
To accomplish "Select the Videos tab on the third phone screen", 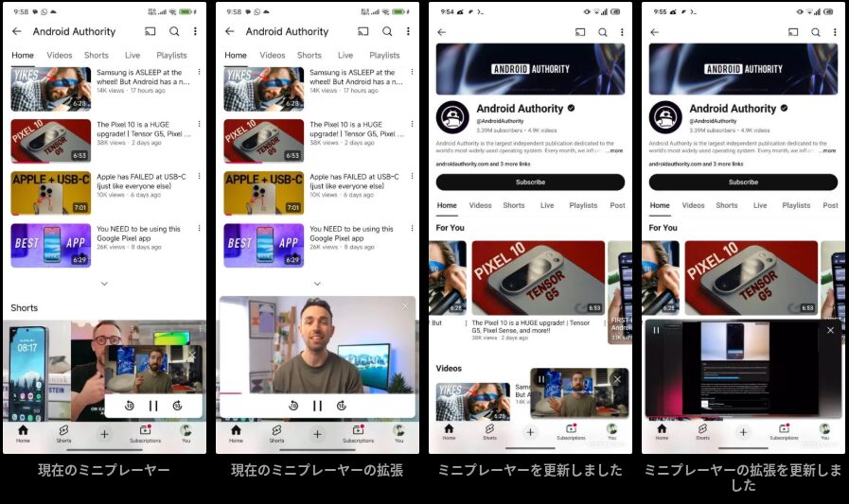I will [x=480, y=205].
